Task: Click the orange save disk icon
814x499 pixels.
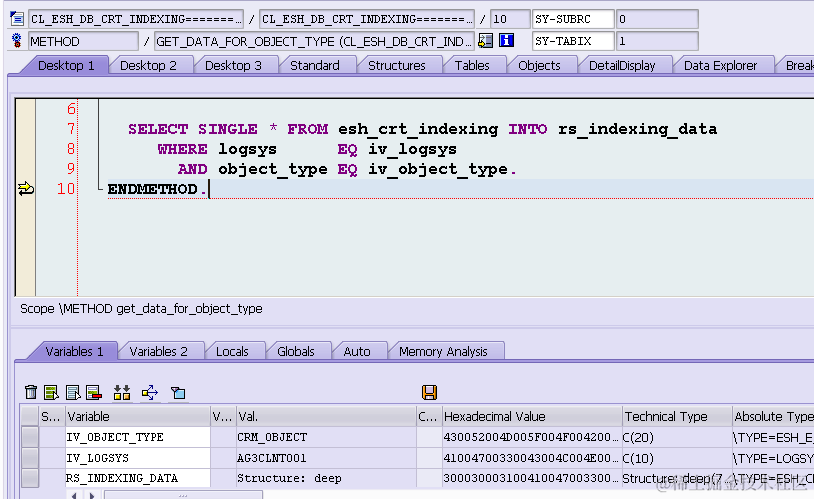Action: click(429, 393)
